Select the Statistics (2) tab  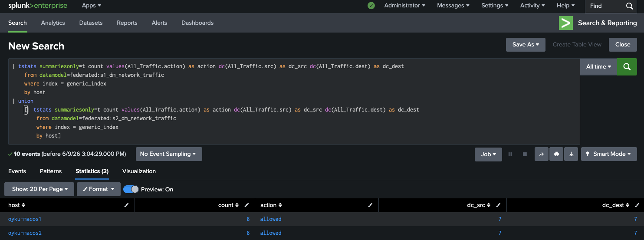coord(92,171)
